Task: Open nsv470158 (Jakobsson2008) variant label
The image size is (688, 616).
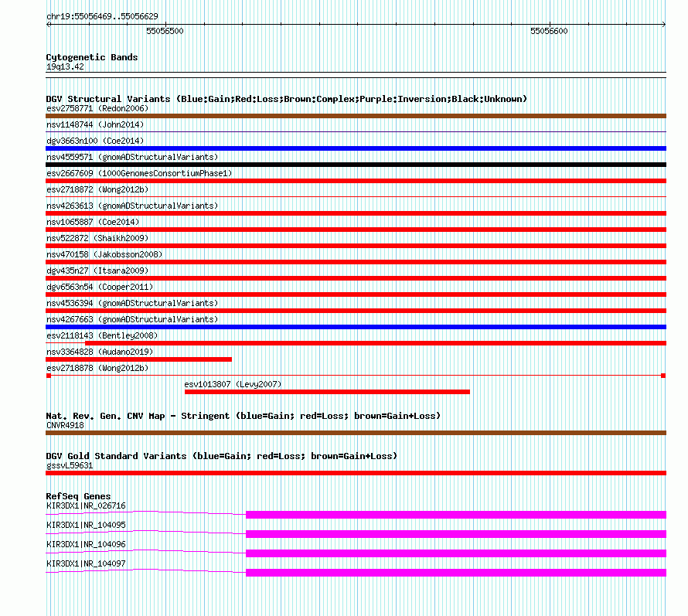Action: click(x=104, y=254)
